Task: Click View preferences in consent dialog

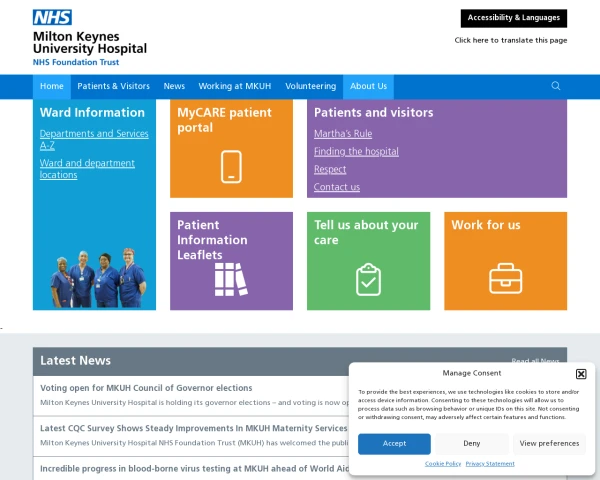Action: (x=549, y=444)
